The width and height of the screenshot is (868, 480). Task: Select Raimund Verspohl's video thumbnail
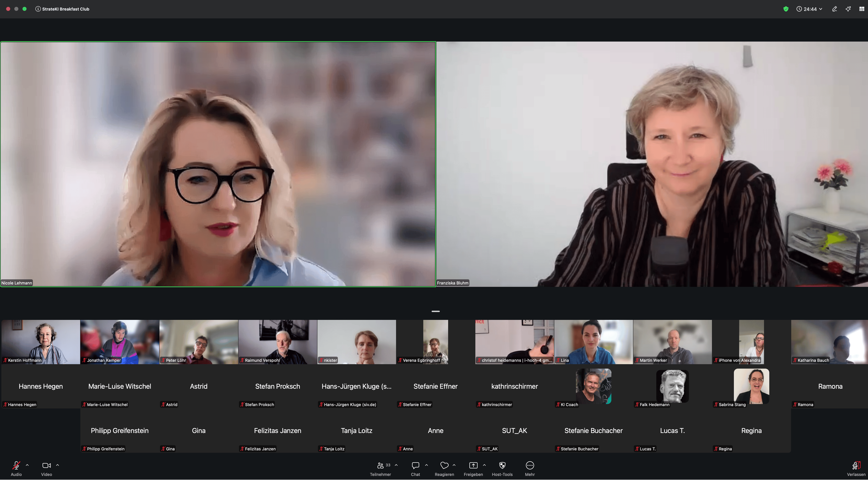[278, 342]
